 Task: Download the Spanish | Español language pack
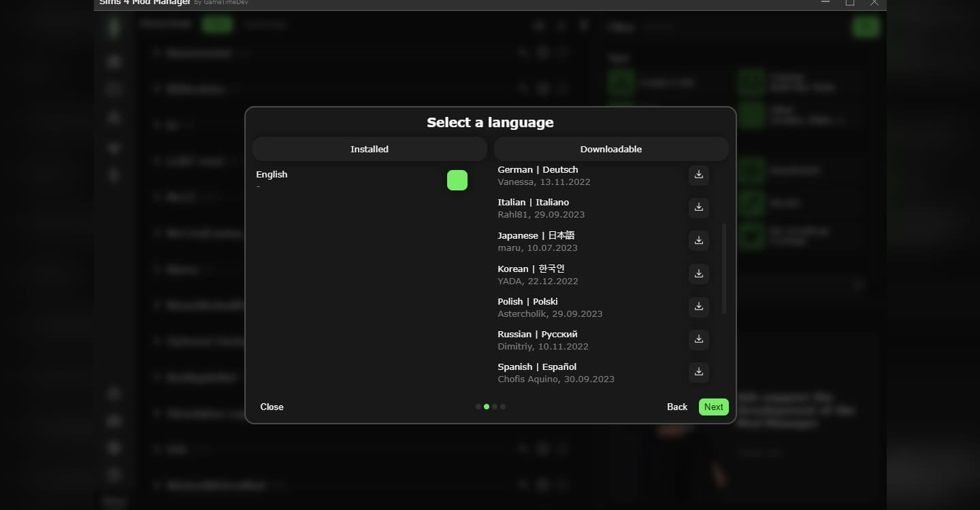pyautogui.click(x=699, y=372)
